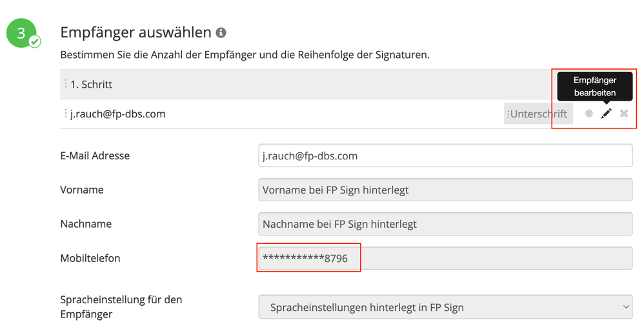Open the info icon next to Empfänger auswählen

coord(221,32)
